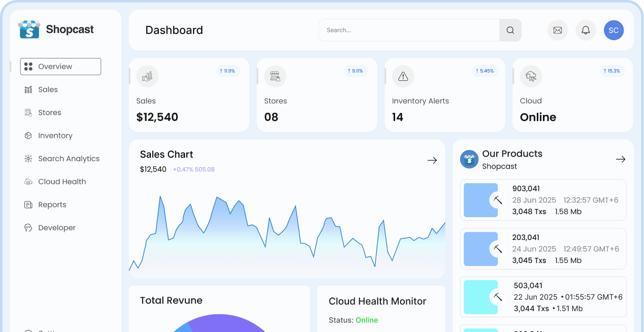This screenshot has height=332, width=644.
Task: Select the Sales bar-chart icon in sidebar
Action: (29, 89)
